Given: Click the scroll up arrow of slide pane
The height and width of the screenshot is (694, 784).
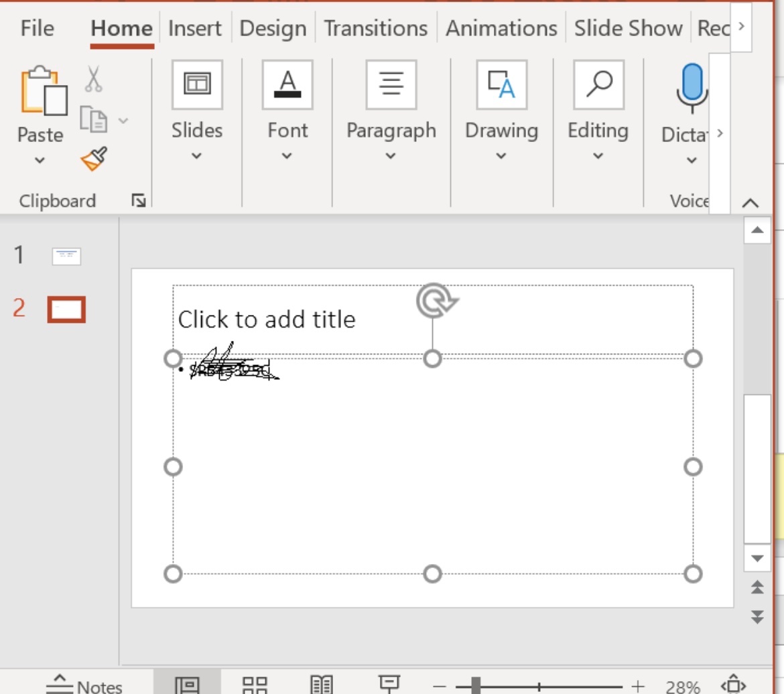Looking at the screenshot, I should (757, 230).
